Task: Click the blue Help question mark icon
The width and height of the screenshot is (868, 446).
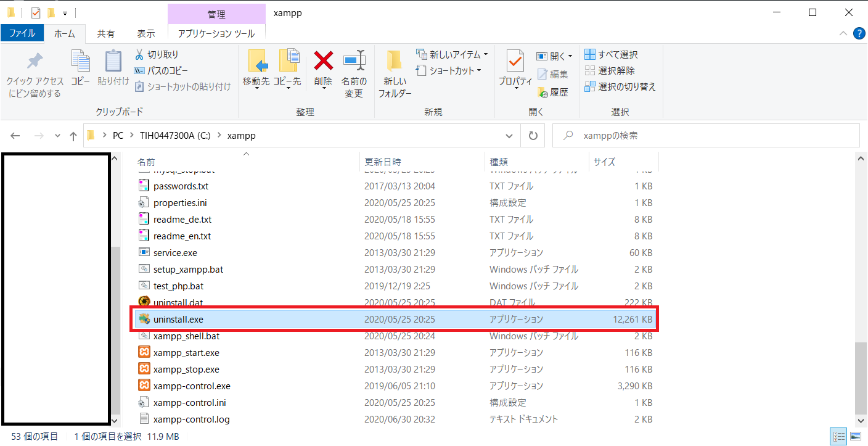Action: 859,33
